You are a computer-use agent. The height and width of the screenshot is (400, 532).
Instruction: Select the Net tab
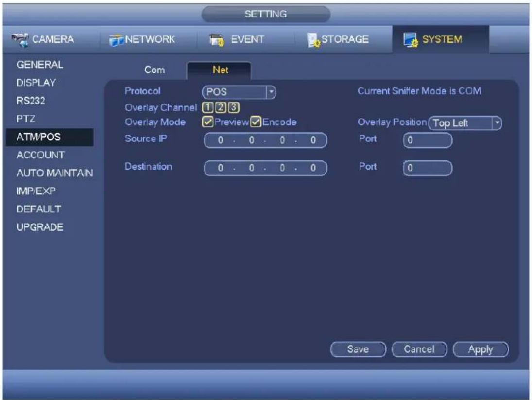point(220,70)
